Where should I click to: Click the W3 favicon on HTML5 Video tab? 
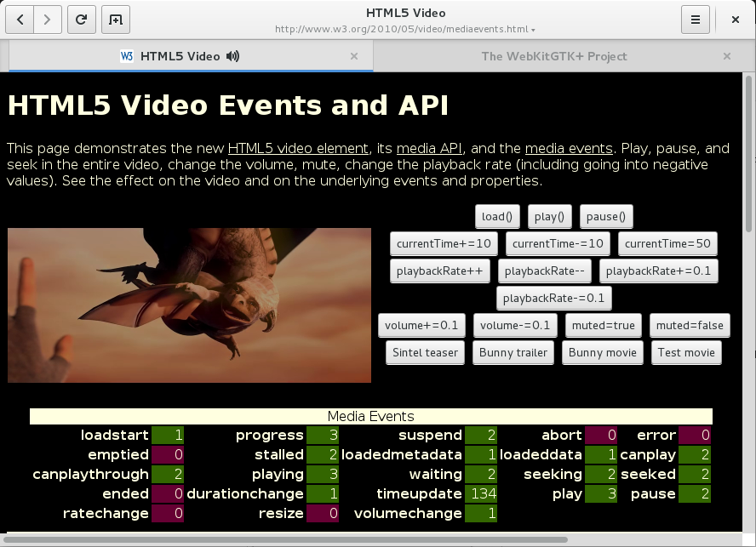pos(127,56)
